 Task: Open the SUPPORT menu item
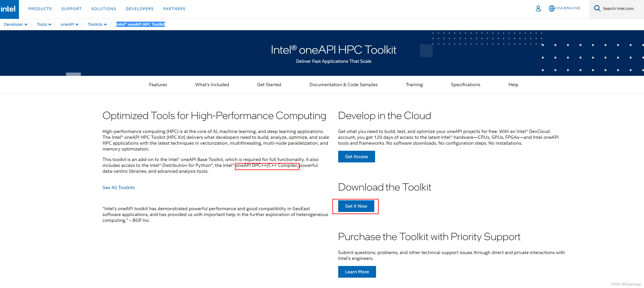point(71,9)
